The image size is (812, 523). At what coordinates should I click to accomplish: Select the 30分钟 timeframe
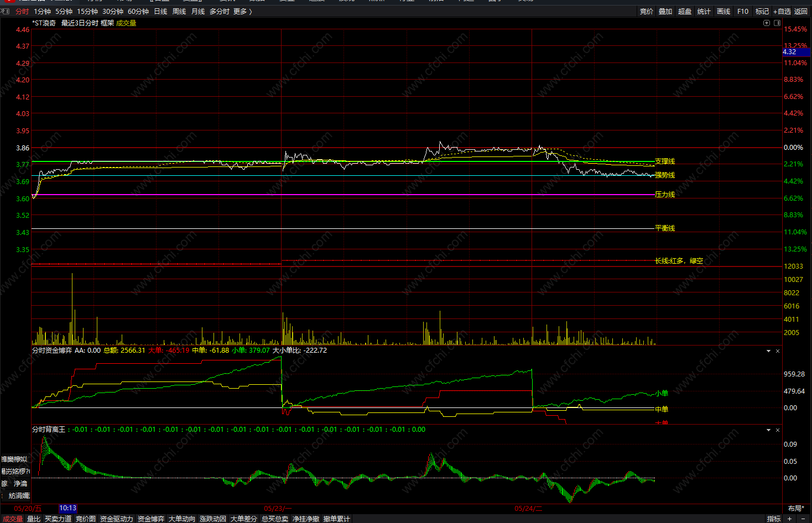113,11
